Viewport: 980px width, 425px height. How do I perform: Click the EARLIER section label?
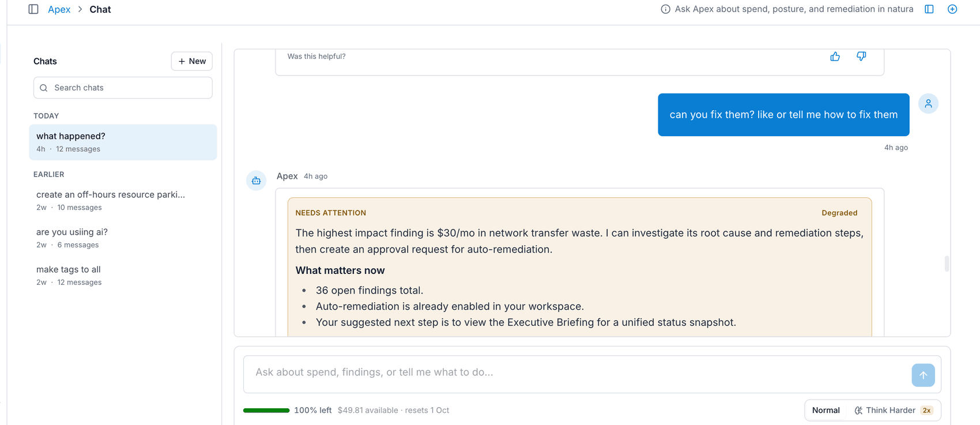coord(49,174)
